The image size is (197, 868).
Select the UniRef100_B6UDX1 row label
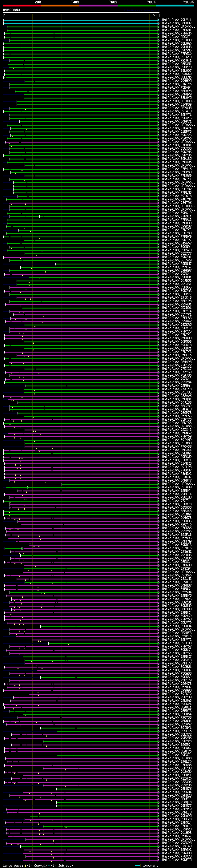(x=177, y=348)
